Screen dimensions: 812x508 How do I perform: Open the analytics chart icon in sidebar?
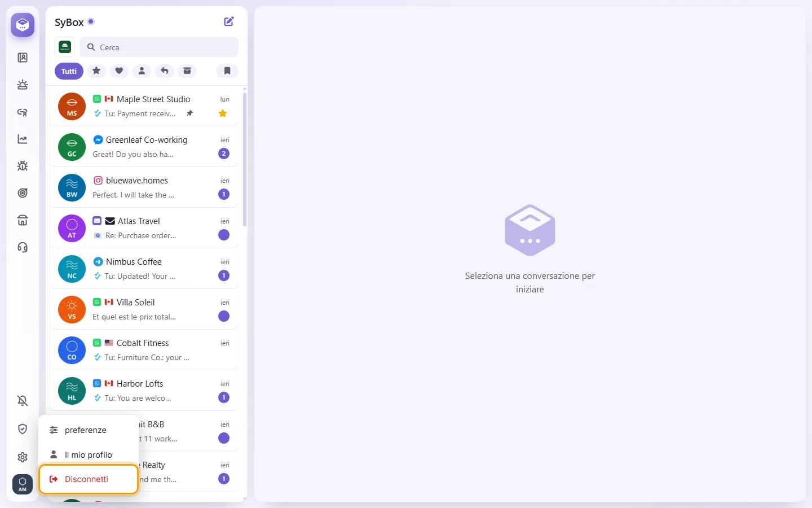[23, 139]
